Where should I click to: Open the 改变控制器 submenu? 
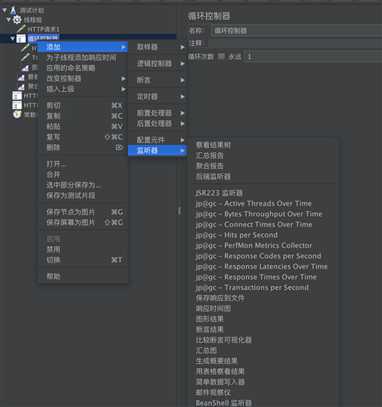tap(83, 79)
